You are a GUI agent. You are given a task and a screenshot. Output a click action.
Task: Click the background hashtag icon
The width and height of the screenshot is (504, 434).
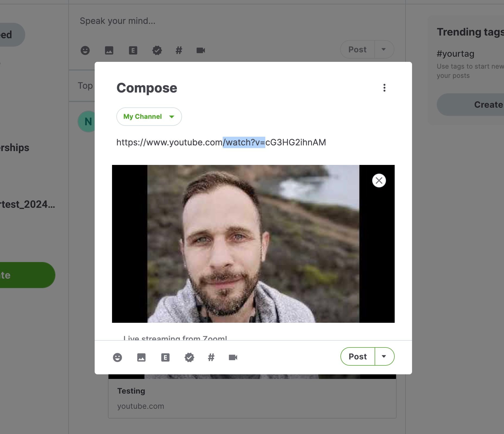179,50
